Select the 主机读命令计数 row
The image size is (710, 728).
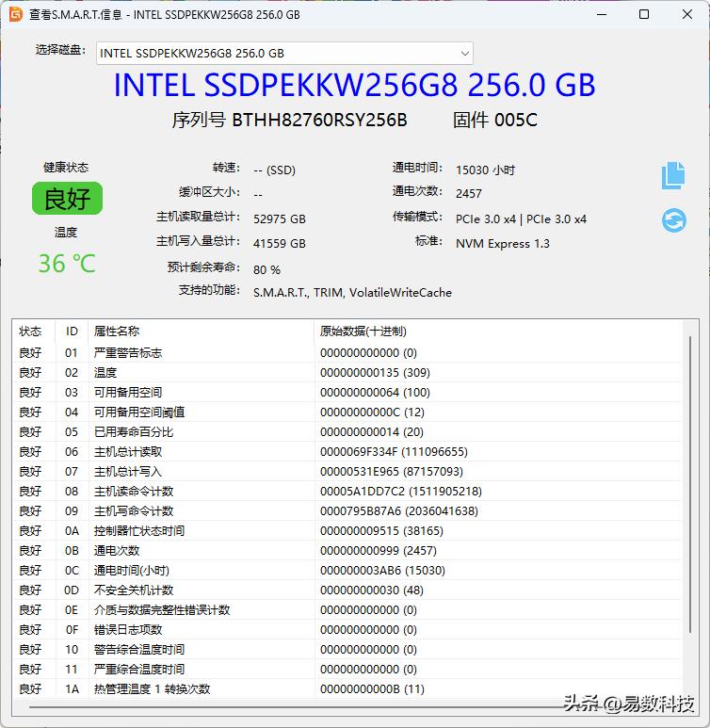[x=347, y=492]
